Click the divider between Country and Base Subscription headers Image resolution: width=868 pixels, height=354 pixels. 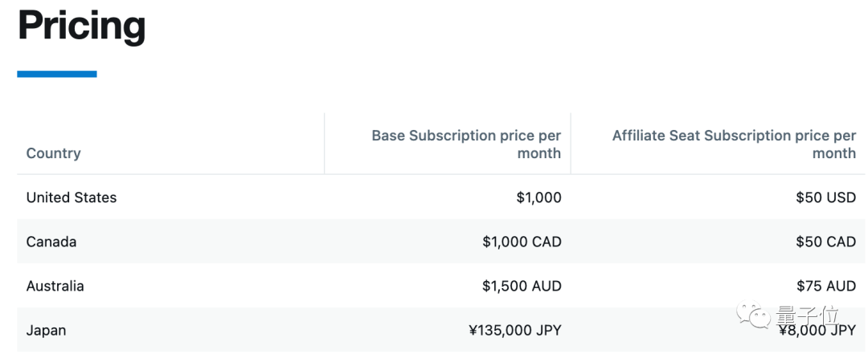coord(325,144)
